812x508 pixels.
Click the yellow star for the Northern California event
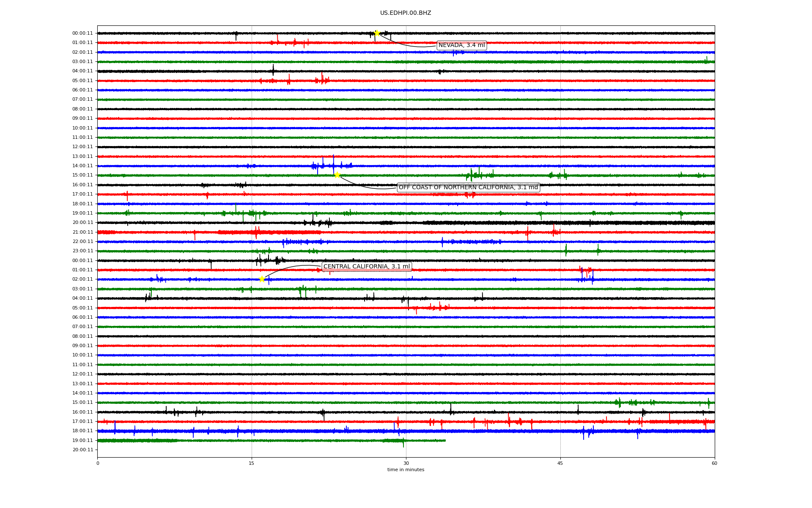(337, 175)
